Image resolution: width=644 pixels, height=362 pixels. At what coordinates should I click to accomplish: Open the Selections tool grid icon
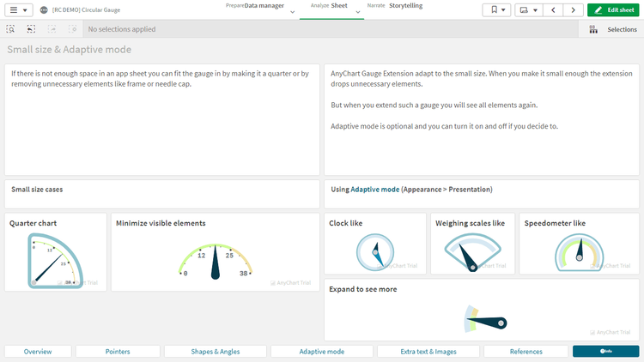coord(594,29)
